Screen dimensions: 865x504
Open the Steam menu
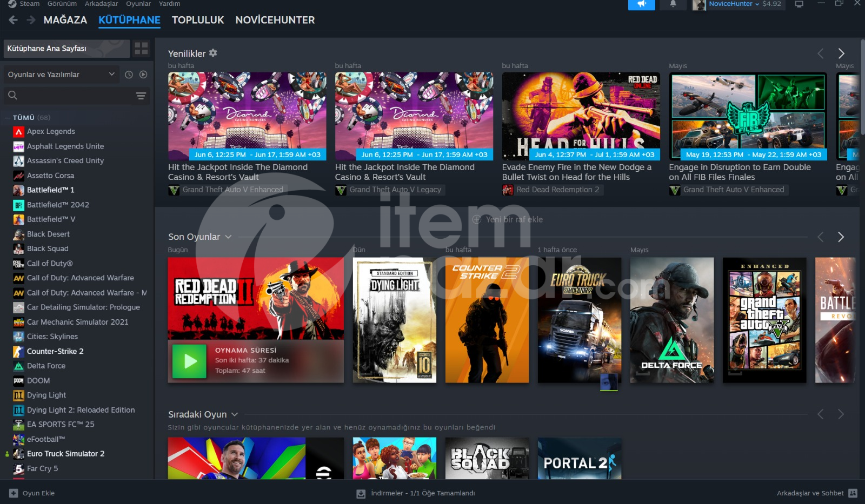[x=30, y=4]
